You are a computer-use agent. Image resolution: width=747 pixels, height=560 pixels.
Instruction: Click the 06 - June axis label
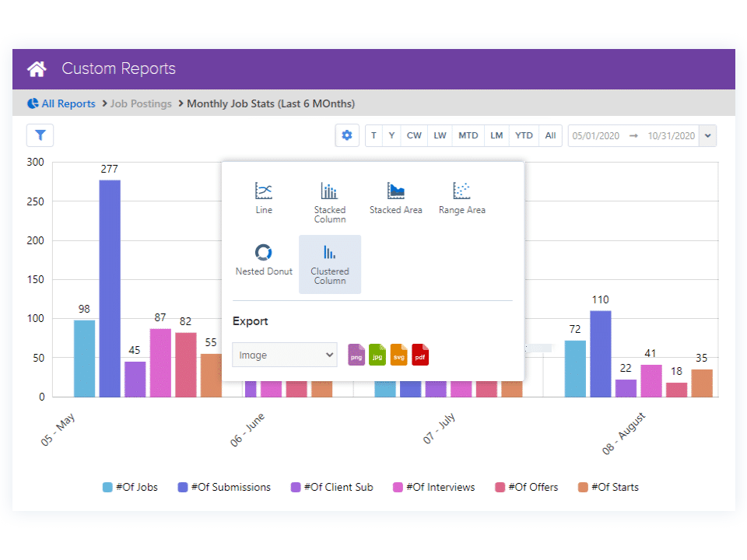coord(247,430)
